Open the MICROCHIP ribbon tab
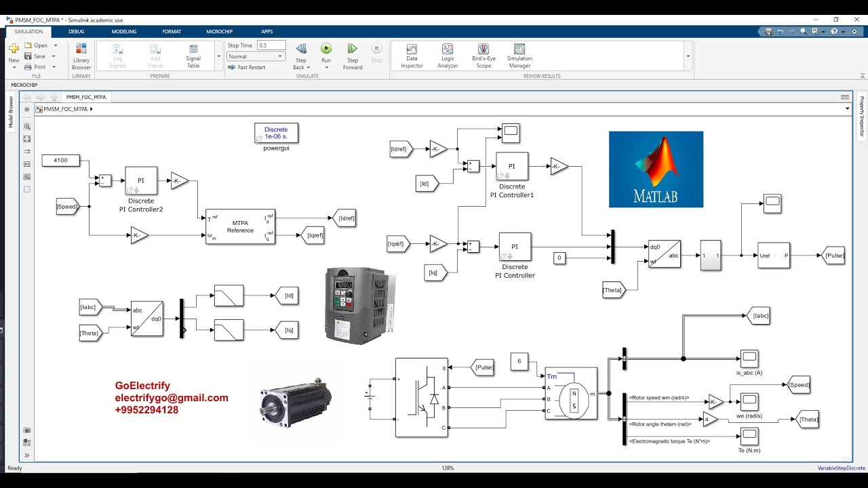 click(219, 32)
